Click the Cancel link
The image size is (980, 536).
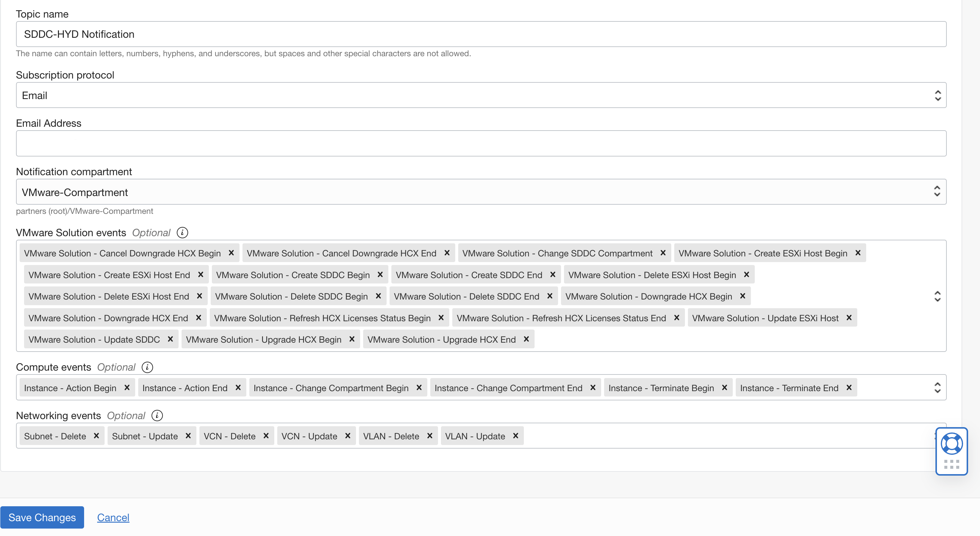[113, 517]
